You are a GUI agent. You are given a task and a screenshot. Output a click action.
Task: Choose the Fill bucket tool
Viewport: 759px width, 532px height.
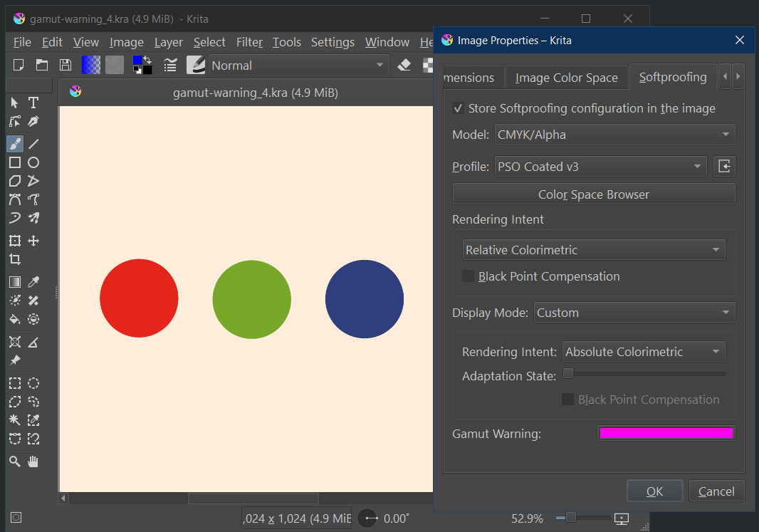pos(15,319)
